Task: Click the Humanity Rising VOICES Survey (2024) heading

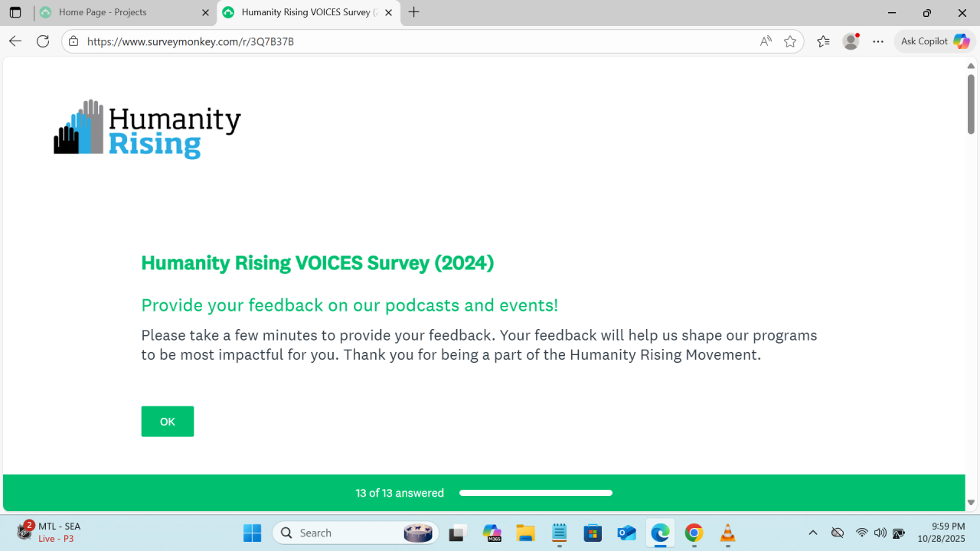Action: [318, 262]
